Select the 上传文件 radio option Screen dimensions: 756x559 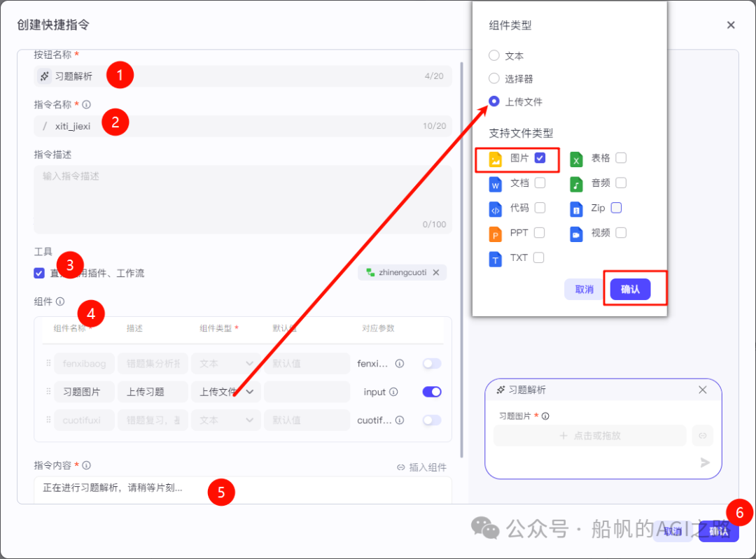[x=493, y=101]
